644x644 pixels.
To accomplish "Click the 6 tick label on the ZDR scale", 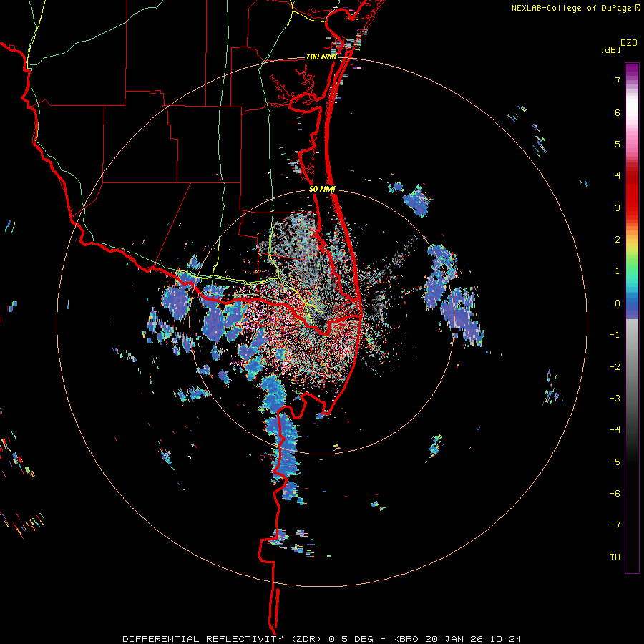I will 618,112.
